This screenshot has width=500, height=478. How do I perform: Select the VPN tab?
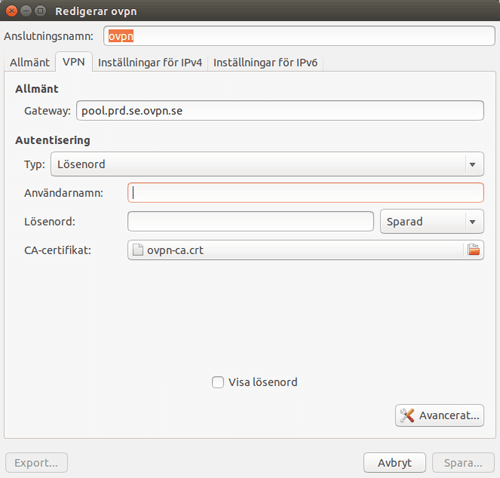point(74,62)
